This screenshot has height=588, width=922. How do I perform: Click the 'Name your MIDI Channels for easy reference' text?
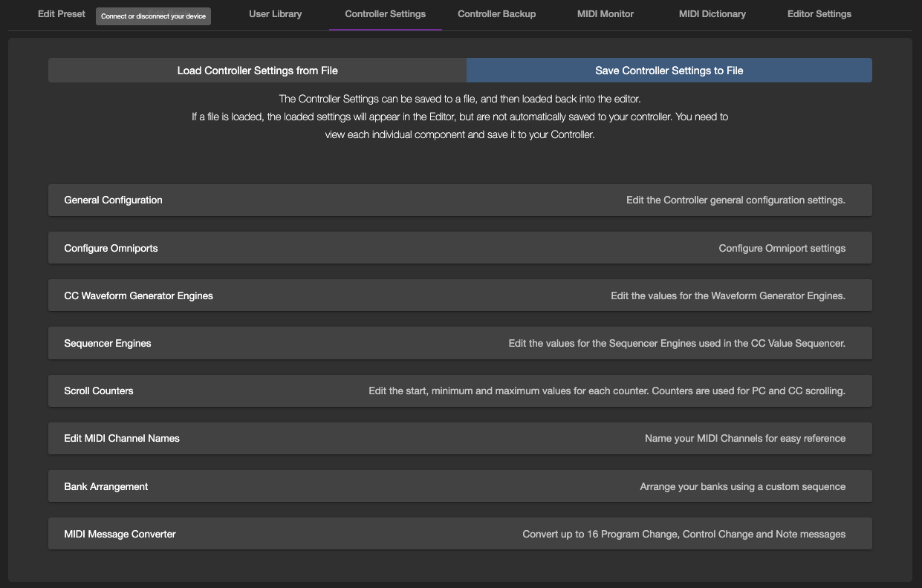click(744, 438)
